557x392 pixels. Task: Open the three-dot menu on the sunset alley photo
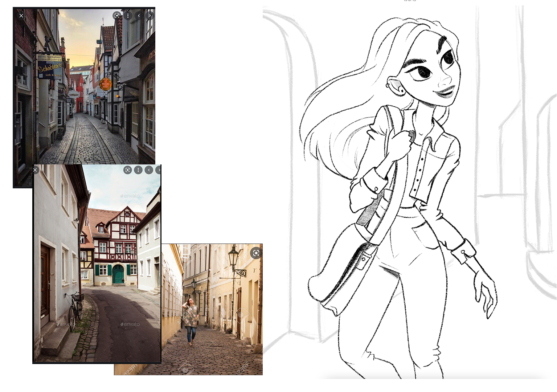pos(128,16)
